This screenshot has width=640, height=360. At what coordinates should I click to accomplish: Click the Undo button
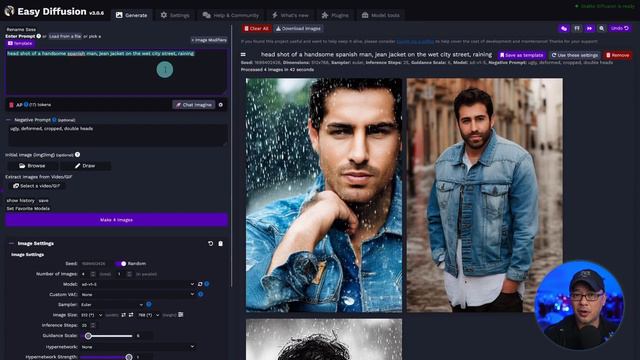620,28
